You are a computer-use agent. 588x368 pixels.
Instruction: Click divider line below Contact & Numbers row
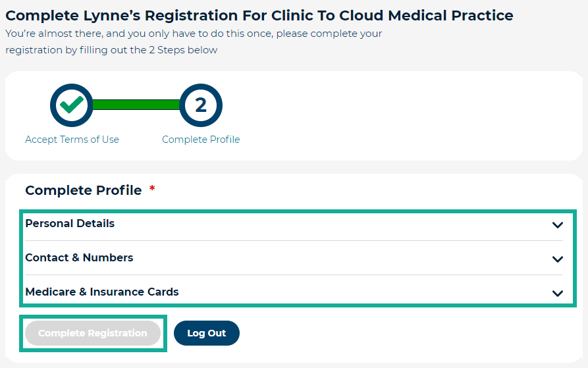[x=294, y=275]
